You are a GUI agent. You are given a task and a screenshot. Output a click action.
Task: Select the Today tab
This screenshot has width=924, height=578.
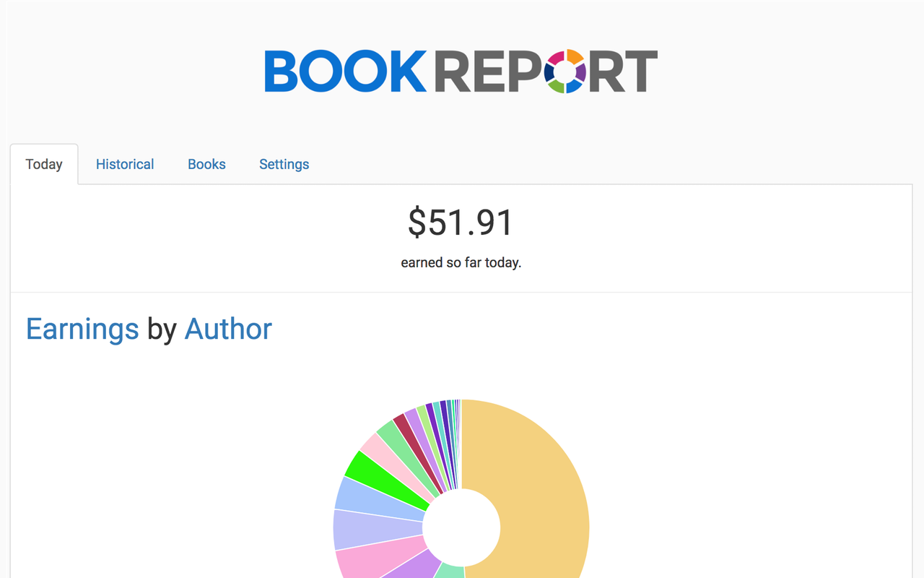(x=44, y=164)
